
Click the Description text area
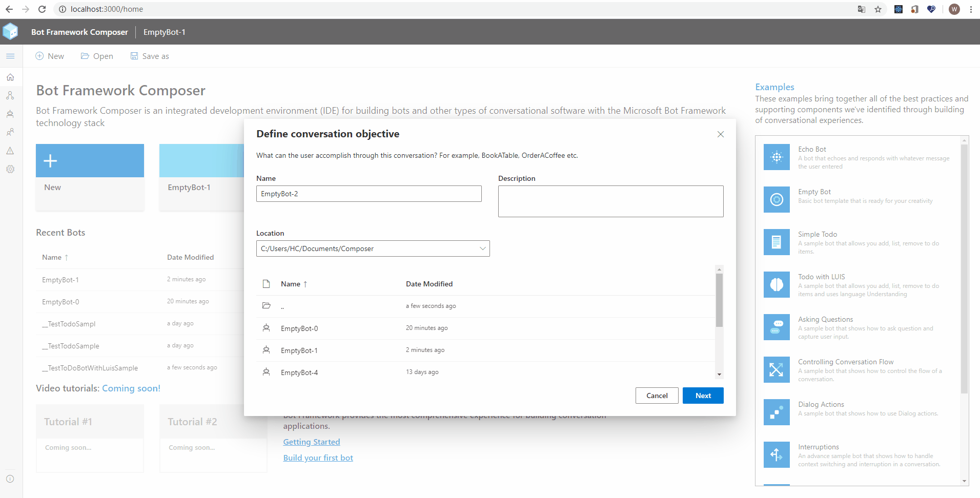[611, 201]
